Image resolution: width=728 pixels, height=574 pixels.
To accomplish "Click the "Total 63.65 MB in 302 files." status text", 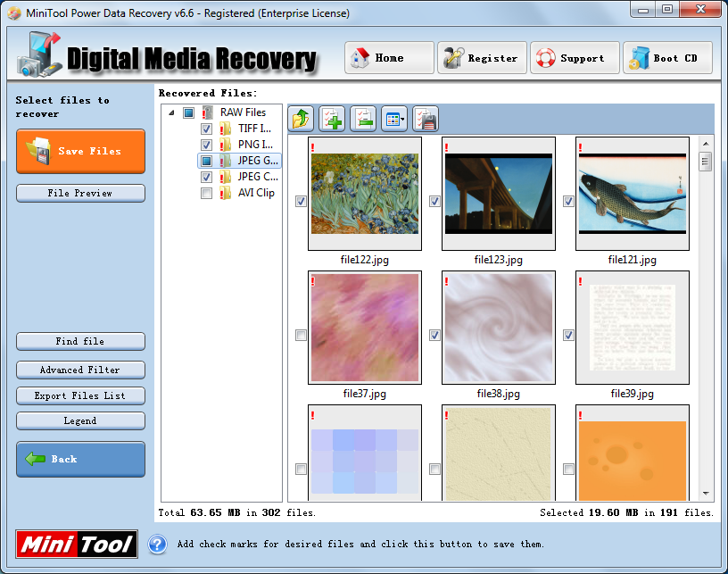I will click(x=236, y=512).
